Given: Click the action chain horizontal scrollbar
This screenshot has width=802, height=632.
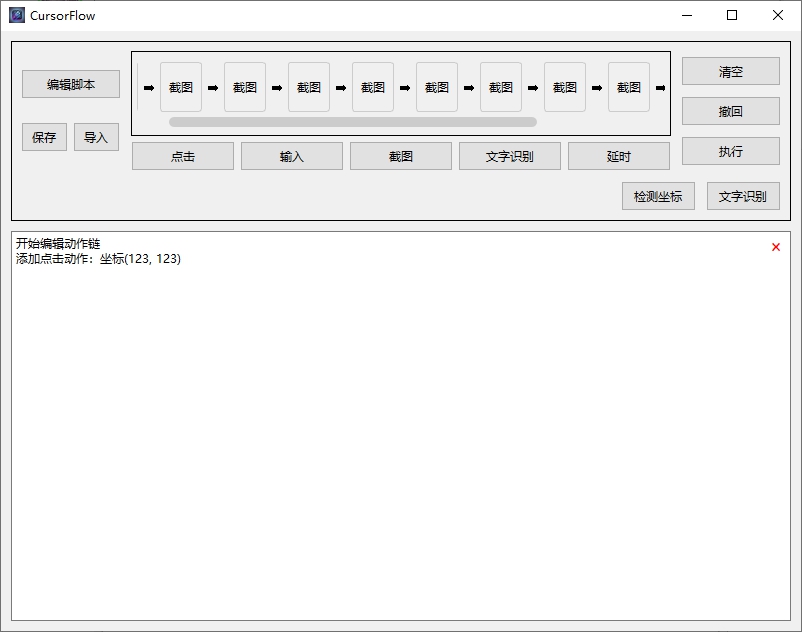Looking at the screenshot, I should click(353, 122).
